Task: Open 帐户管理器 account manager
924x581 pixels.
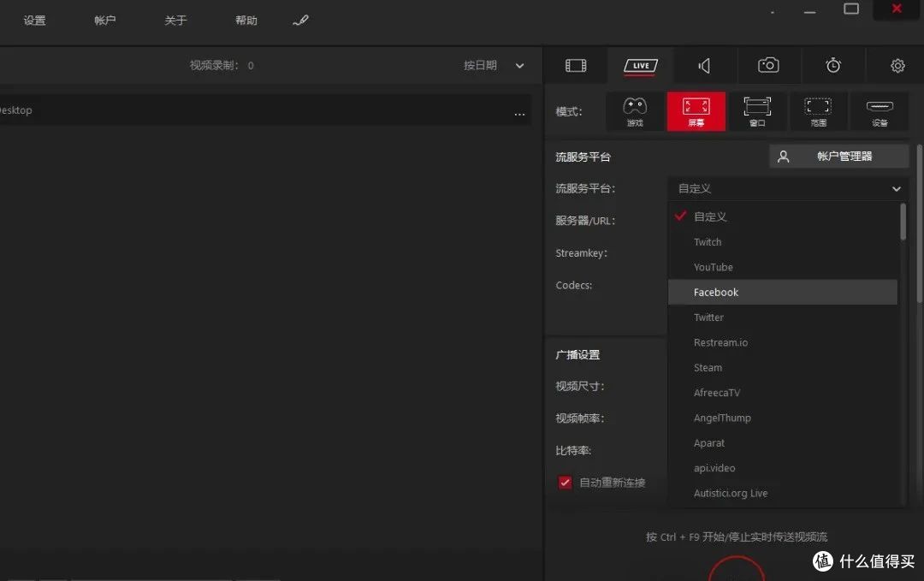Action: (838, 156)
